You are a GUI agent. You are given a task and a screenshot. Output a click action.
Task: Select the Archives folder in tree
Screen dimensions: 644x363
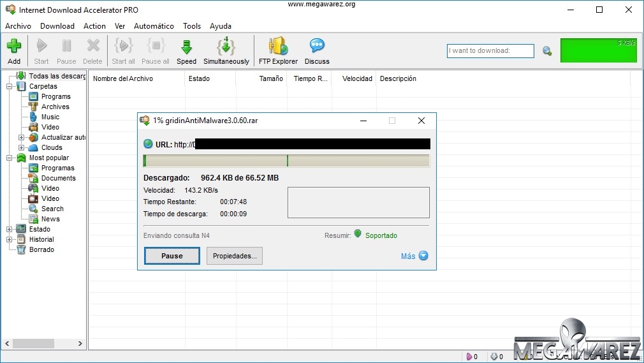[55, 107]
